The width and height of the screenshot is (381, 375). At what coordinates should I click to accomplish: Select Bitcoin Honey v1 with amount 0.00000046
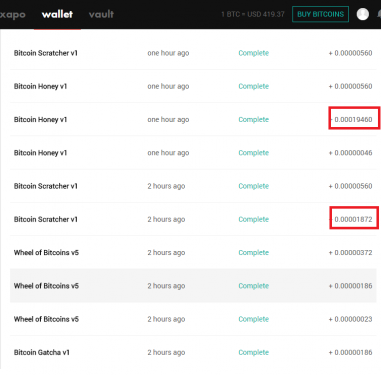pos(193,153)
